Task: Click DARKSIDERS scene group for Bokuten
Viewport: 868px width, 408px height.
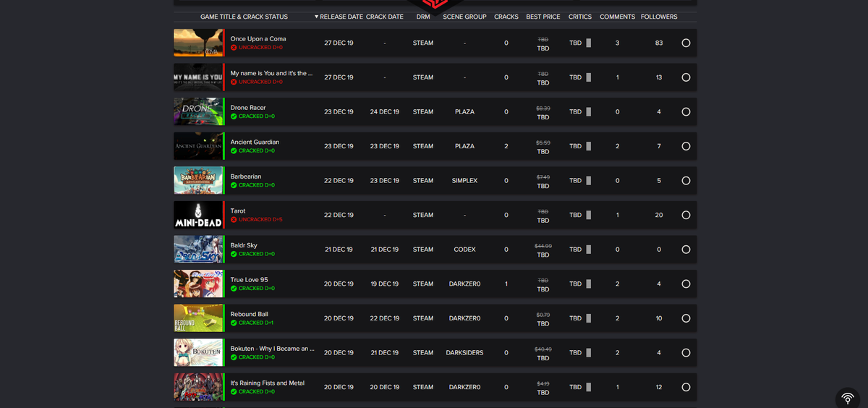Action: (464, 353)
